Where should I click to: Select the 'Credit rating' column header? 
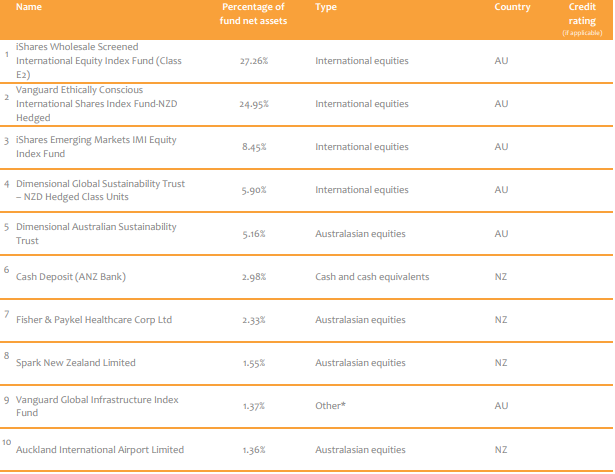[582, 14]
